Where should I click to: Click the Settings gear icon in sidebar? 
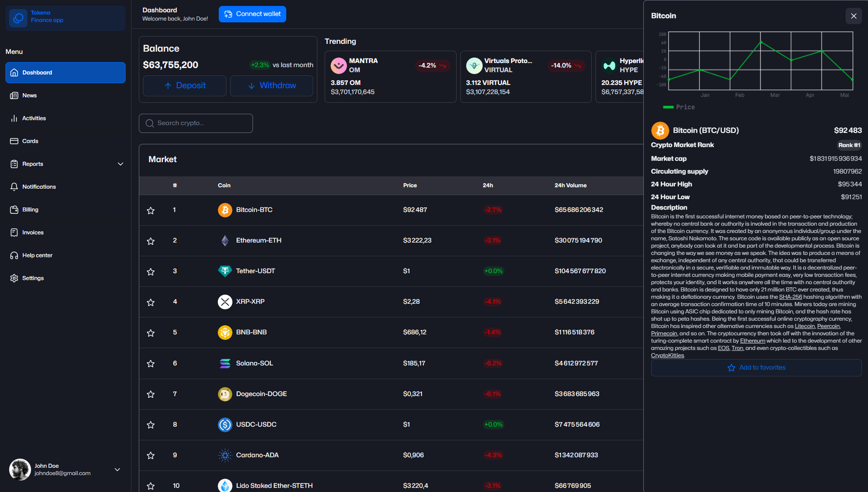(x=14, y=278)
